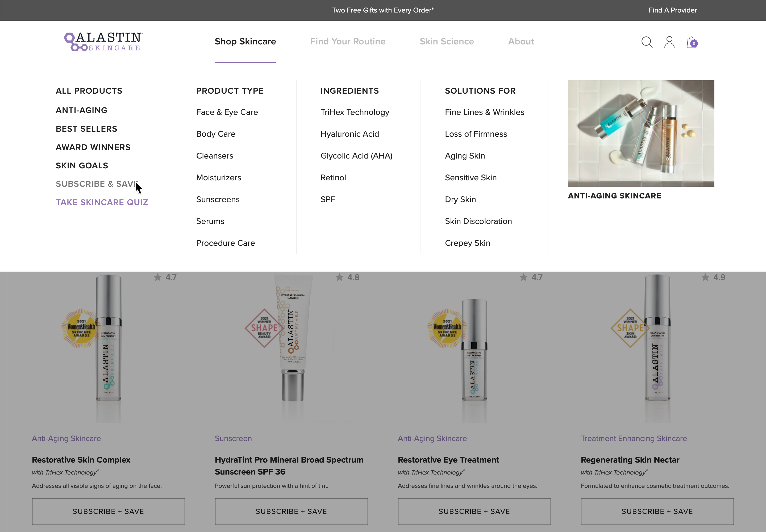Click Subscribe + Save for HydraTint sunscreen

[x=291, y=512]
